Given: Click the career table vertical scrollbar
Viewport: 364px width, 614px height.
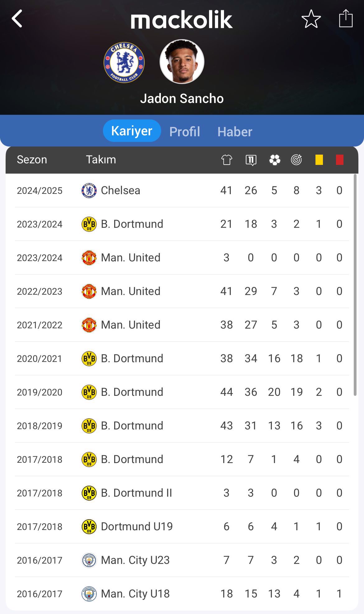Looking at the screenshot, I should 355,285.
